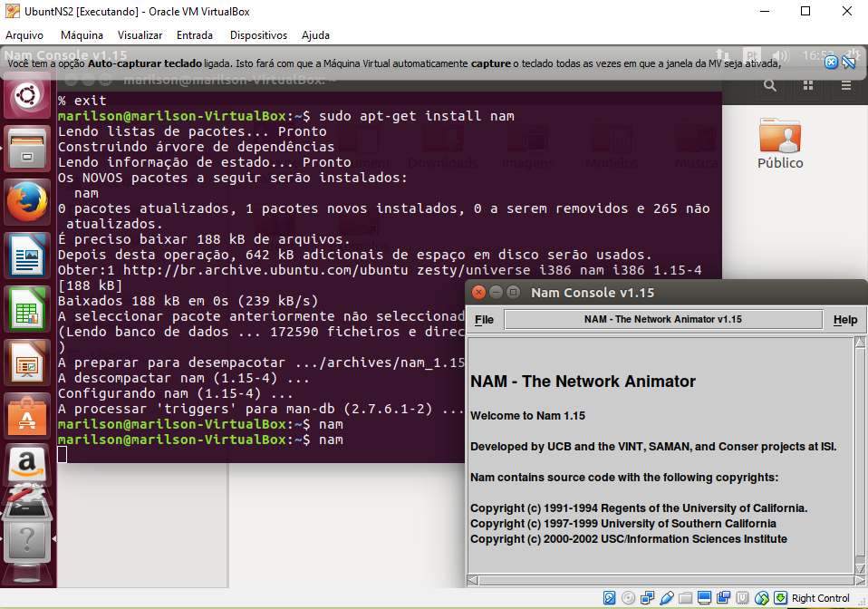Minimize the Nam Console window
Screen dimensions: 868x609
coord(496,293)
